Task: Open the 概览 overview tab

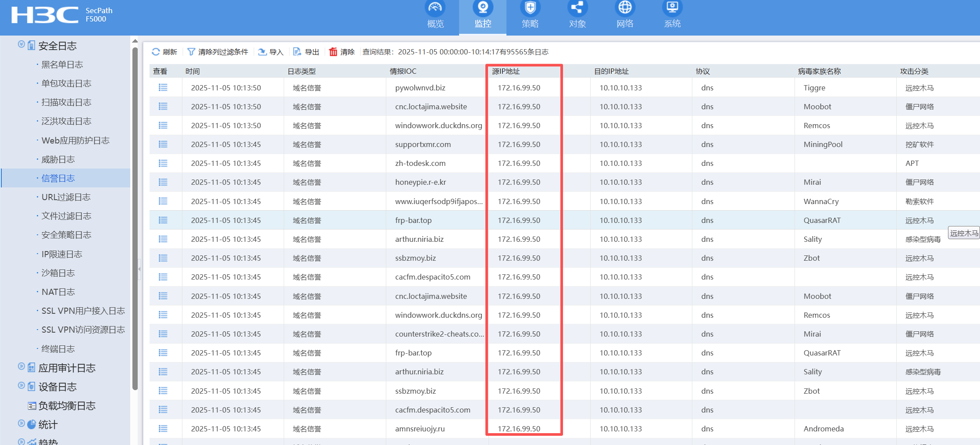Action: click(x=435, y=15)
